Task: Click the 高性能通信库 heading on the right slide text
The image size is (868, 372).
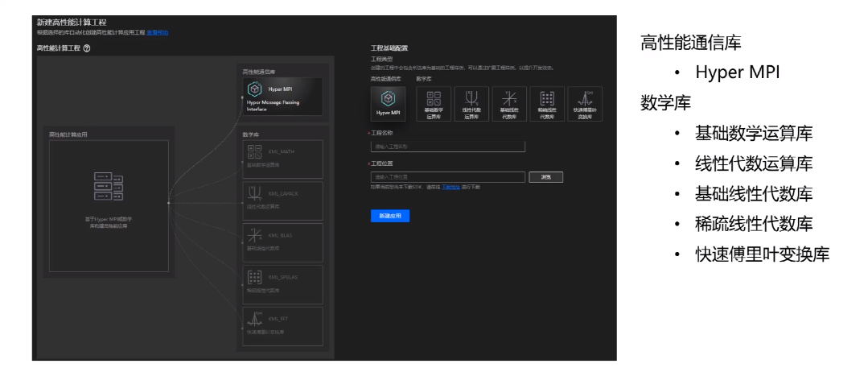Action: pos(691,43)
